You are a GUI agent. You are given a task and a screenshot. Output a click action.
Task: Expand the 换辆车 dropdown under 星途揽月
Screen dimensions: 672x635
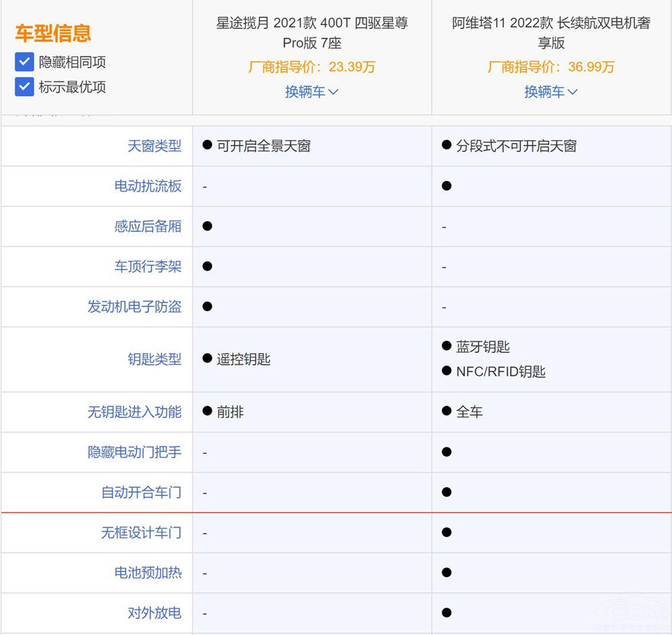(312, 91)
